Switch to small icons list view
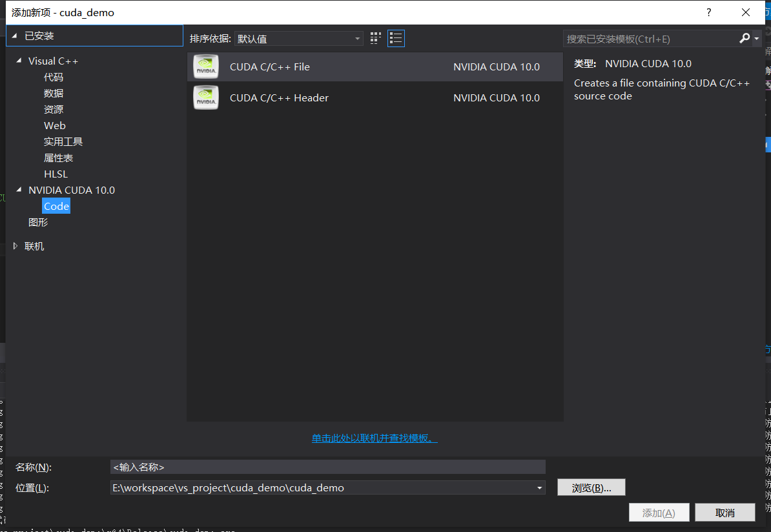 396,38
